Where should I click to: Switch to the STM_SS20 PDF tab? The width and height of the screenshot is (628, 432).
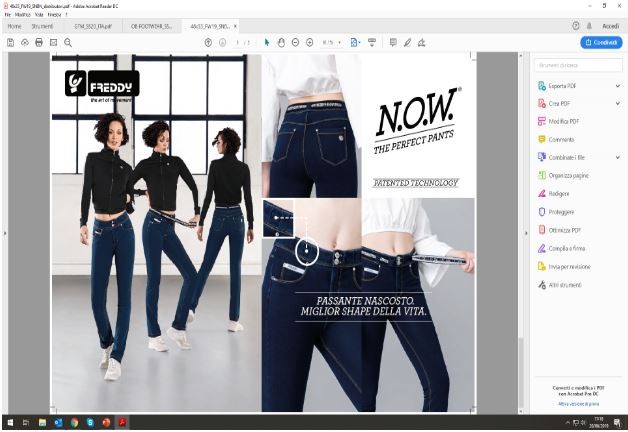[x=93, y=26]
